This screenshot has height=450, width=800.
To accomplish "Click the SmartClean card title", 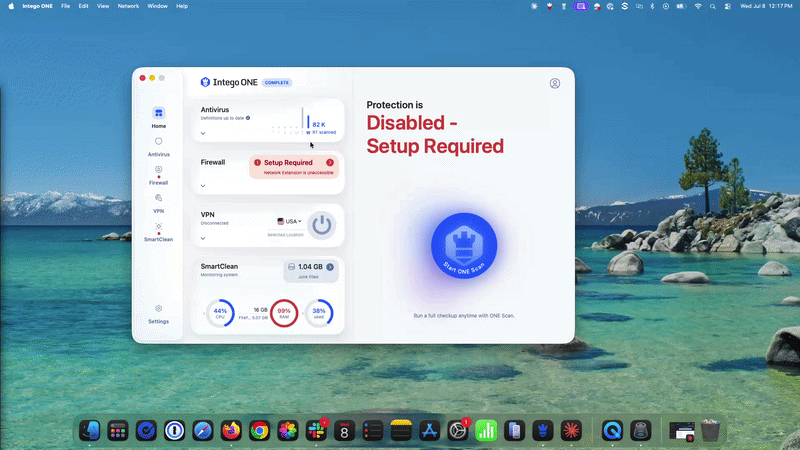I will 219,266.
